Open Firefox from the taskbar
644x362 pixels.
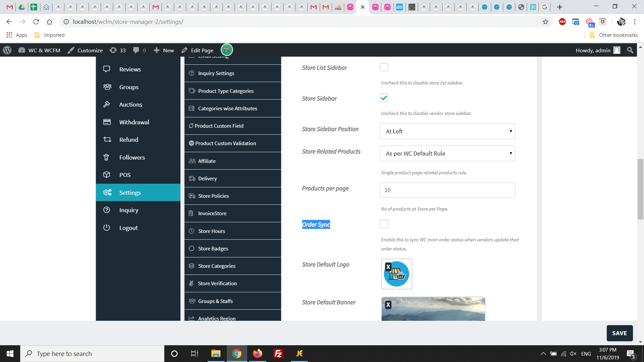coord(258,354)
